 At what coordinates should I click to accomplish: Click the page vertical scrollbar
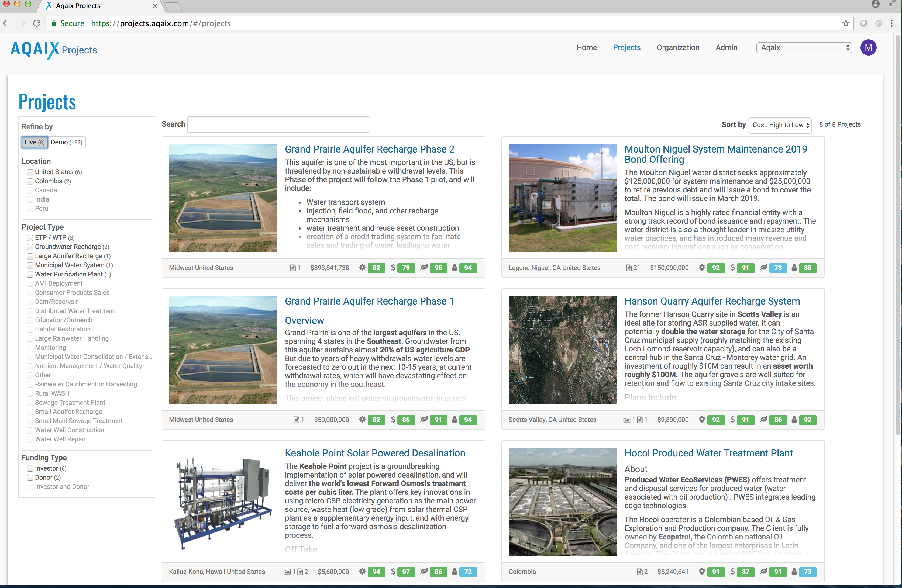click(898, 235)
